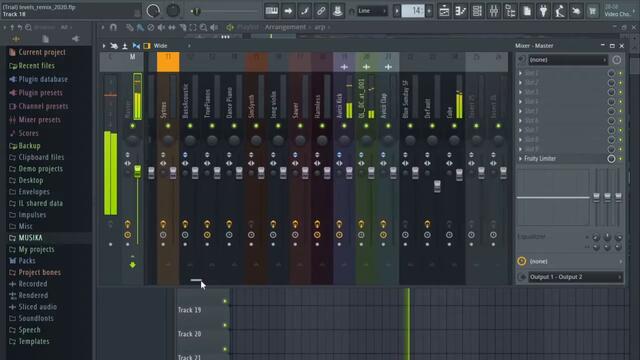Open the mixer options arrow menu
This screenshot has height=360, width=640.
coord(104,46)
